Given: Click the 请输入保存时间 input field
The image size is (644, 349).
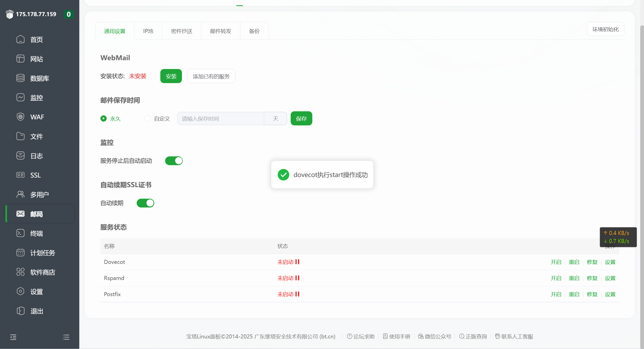Looking at the screenshot, I should click(220, 118).
